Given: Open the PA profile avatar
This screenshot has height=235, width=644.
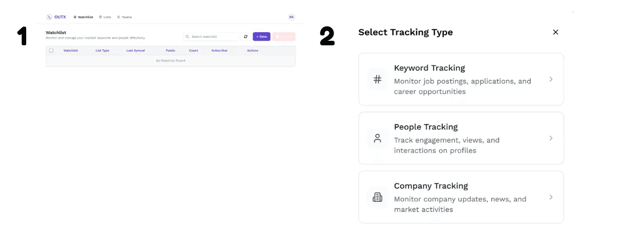Looking at the screenshot, I should click(x=291, y=17).
